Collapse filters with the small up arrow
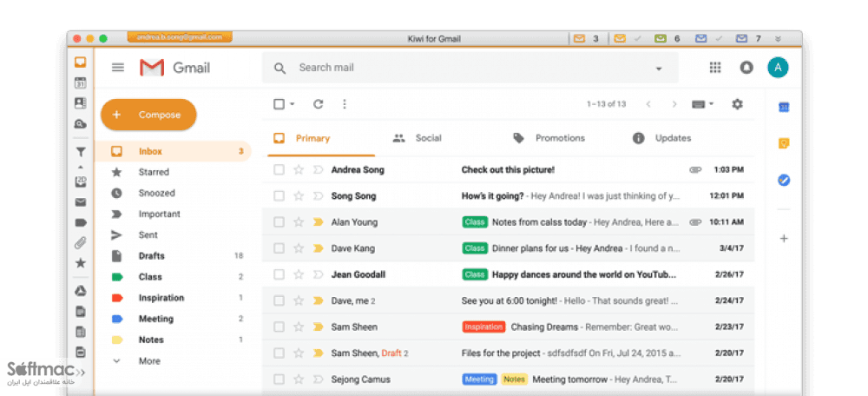Image resolution: width=868 pixels, height=396 pixels. (80, 167)
